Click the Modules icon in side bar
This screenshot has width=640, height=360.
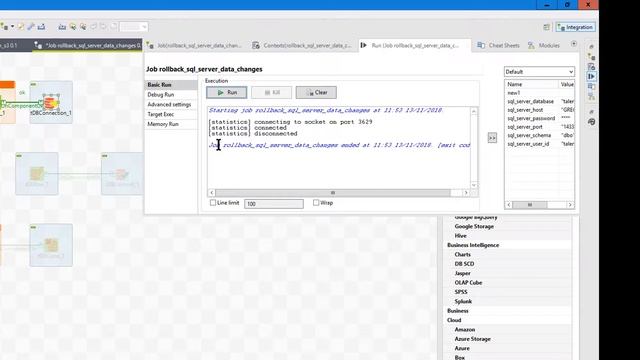[591, 96]
